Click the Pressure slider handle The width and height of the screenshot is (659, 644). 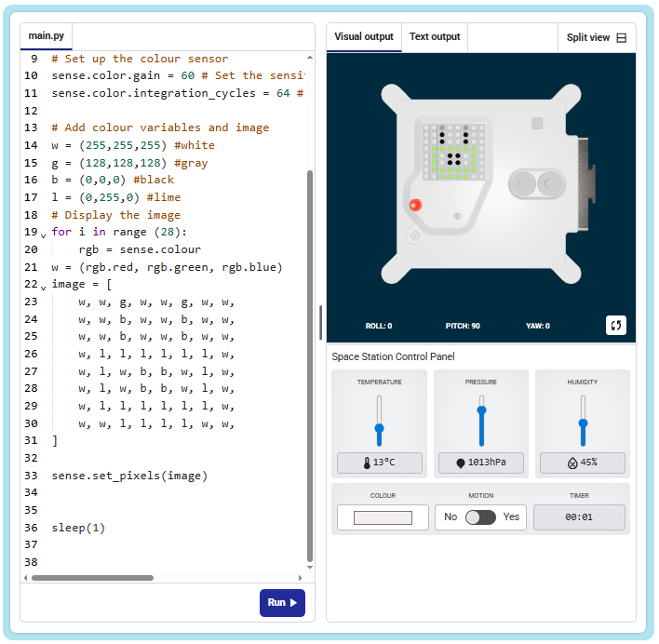[x=481, y=409]
